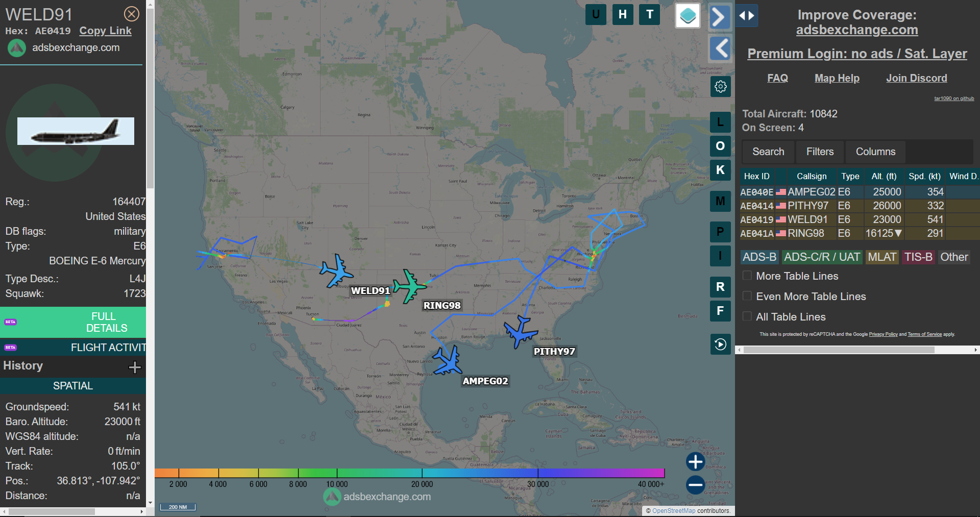Select WELD91 aircraft icon on map
The image size is (980, 517).
coord(336,270)
